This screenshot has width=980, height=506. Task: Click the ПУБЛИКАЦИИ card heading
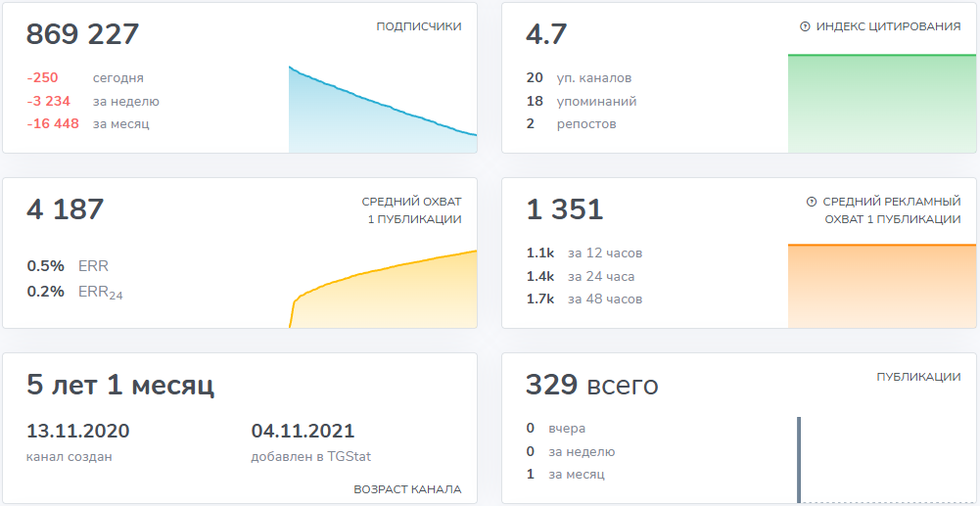click(x=917, y=377)
